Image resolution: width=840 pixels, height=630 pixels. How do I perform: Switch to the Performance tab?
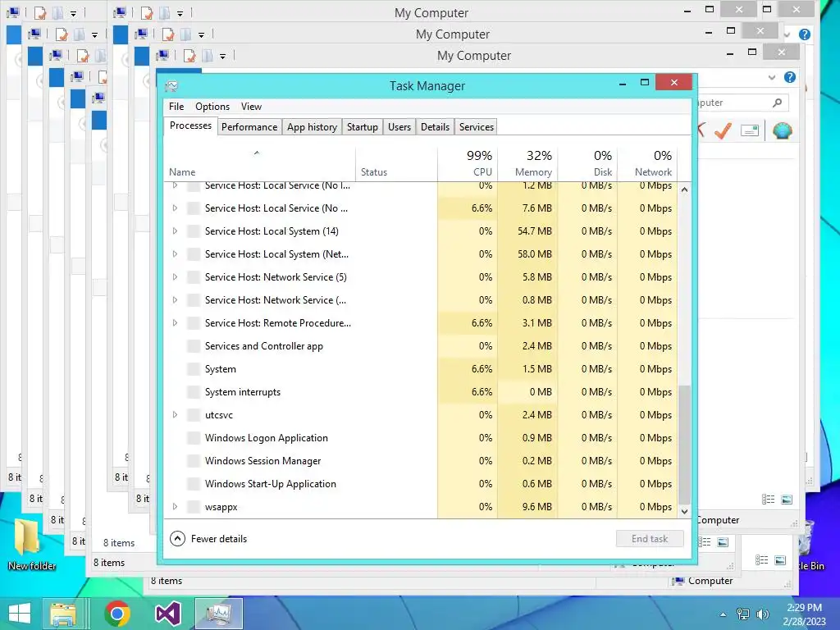tap(249, 127)
